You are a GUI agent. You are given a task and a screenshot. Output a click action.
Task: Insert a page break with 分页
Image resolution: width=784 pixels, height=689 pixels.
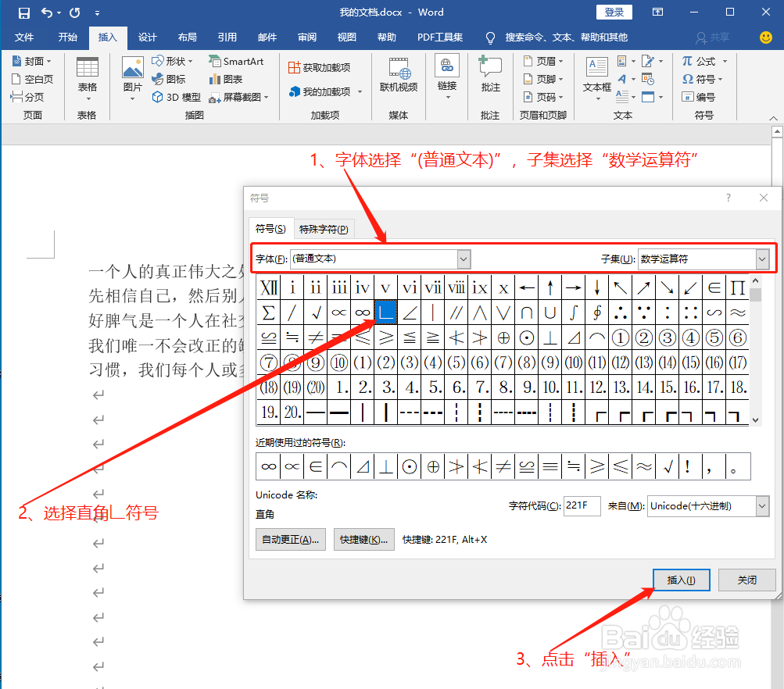(x=27, y=97)
